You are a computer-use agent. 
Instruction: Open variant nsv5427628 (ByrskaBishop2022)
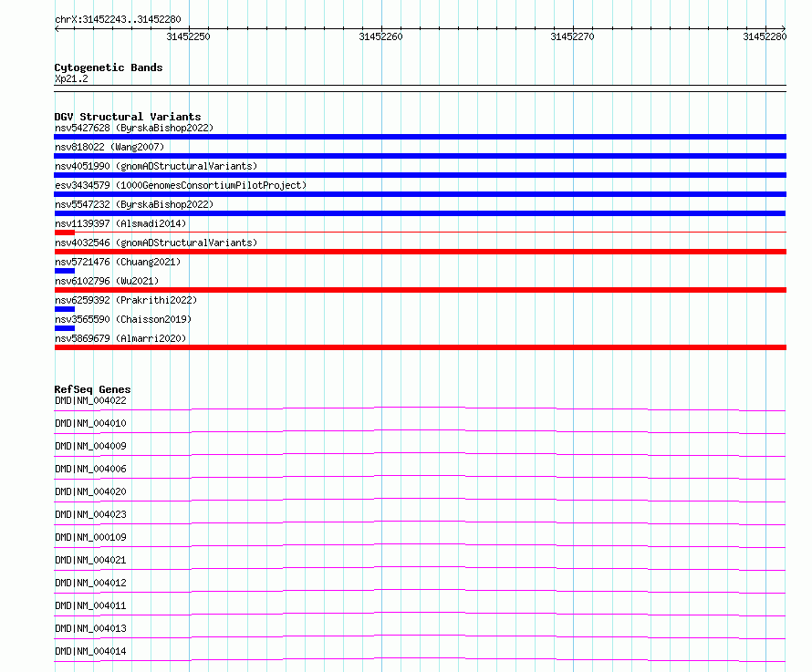tap(134, 128)
